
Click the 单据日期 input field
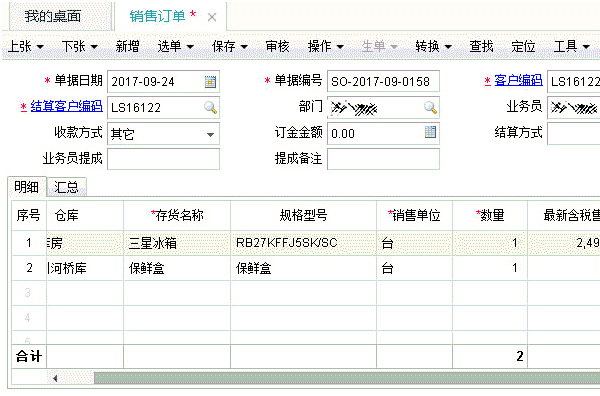163,81
